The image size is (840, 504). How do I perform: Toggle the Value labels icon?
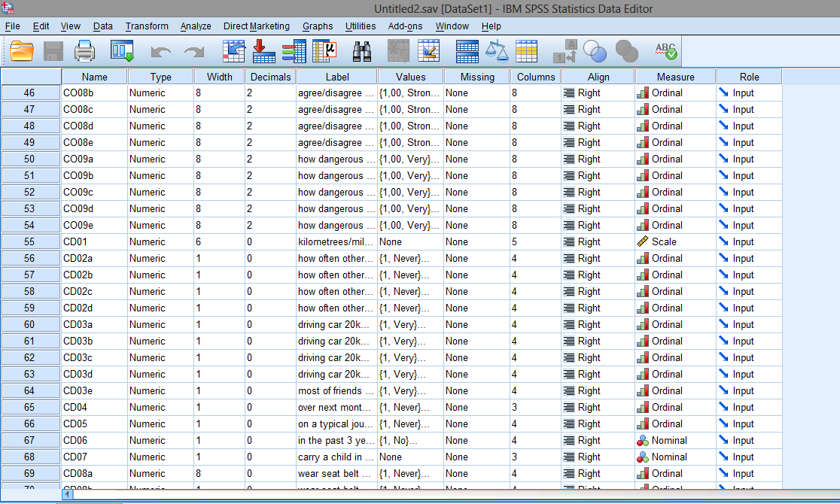(565, 51)
